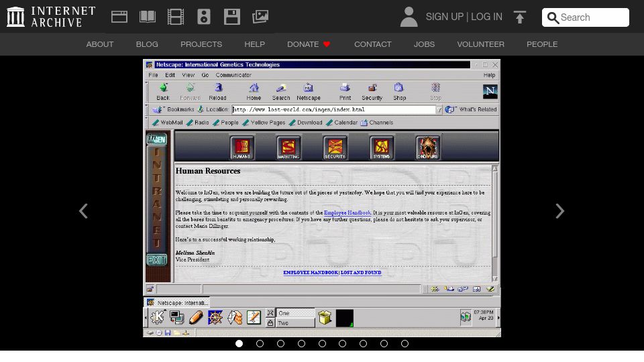Click the EXIT button on the intranet sidebar
Screen dimensions: 644x362
(x=156, y=260)
